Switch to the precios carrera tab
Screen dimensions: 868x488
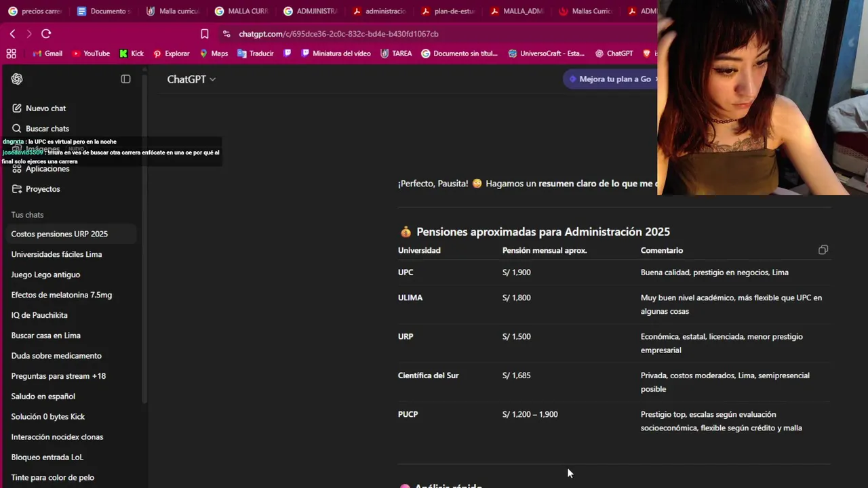coord(35,12)
